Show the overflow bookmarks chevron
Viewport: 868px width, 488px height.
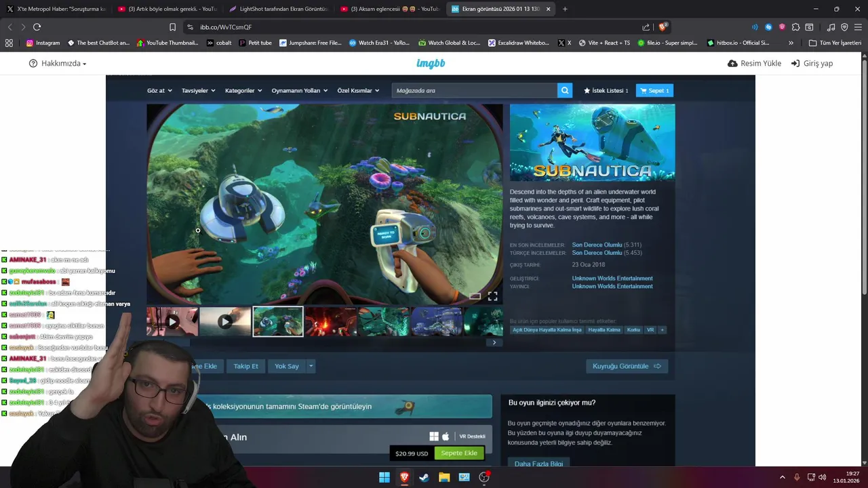pos(791,43)
